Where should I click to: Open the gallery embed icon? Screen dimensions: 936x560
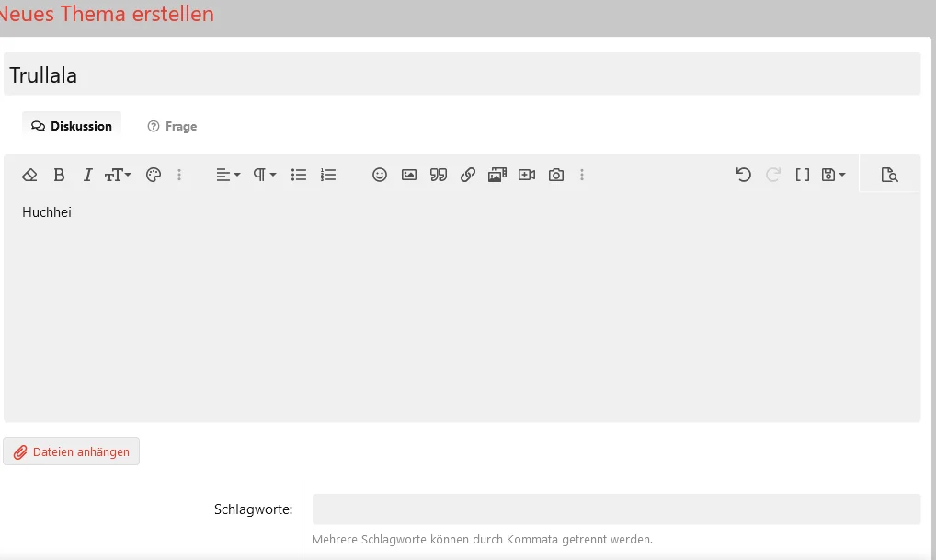(497, 175)
